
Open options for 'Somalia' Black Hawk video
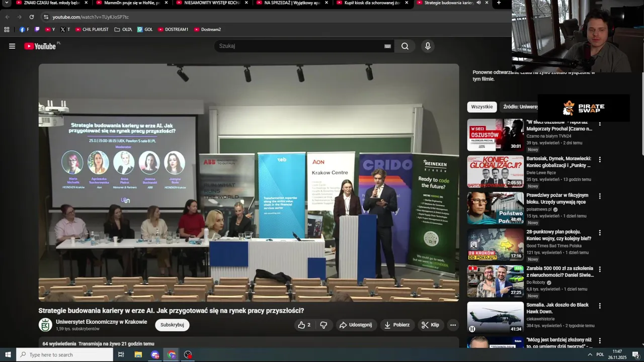[599, 306]
